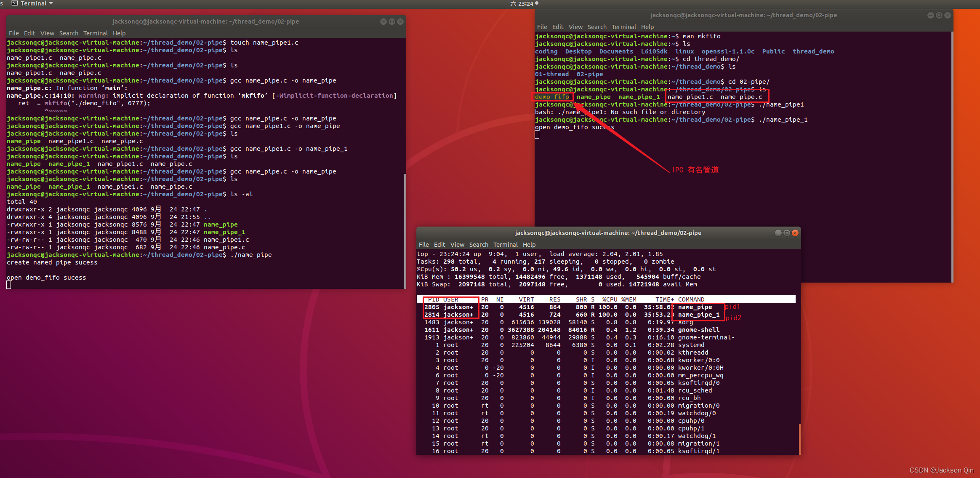Click the orange close icon on the bottom terminal

[x=795, y=232]
